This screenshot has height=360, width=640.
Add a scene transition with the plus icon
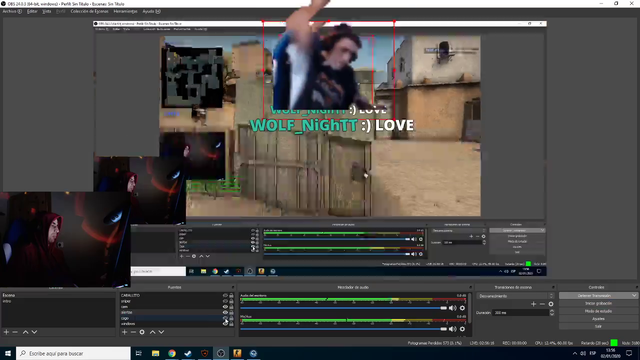533,304
